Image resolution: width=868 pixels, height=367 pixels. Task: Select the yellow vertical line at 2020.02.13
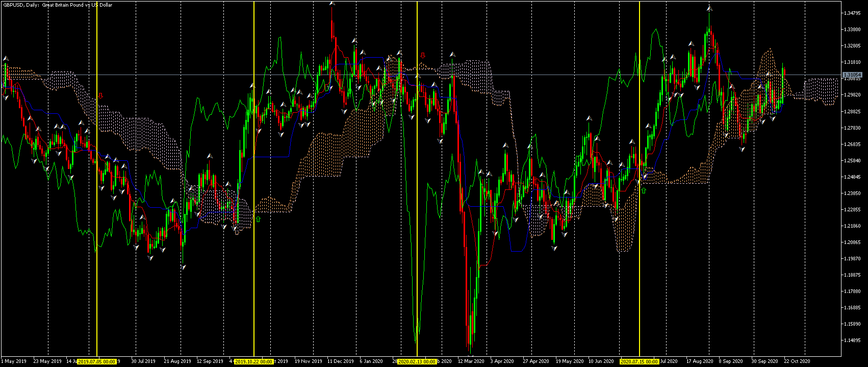(417, 179)
